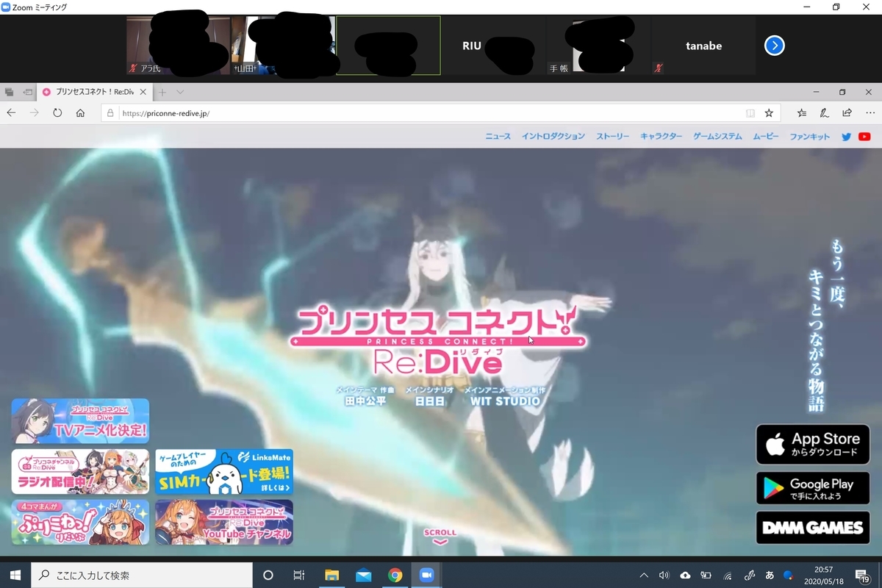
Task: Click the battery power tray icon
Action: point(706,575)
